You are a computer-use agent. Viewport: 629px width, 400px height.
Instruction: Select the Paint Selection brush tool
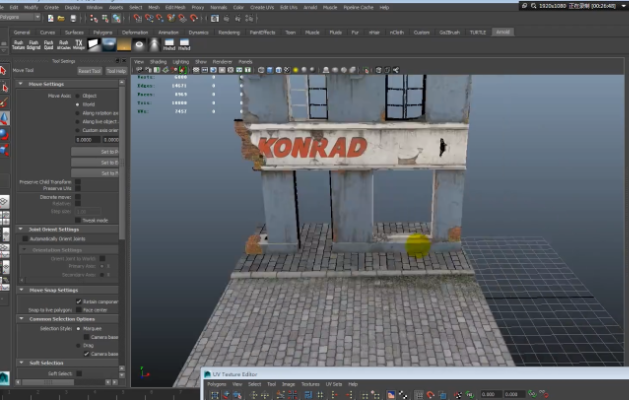pyautogui.click(x=4, y=103)
